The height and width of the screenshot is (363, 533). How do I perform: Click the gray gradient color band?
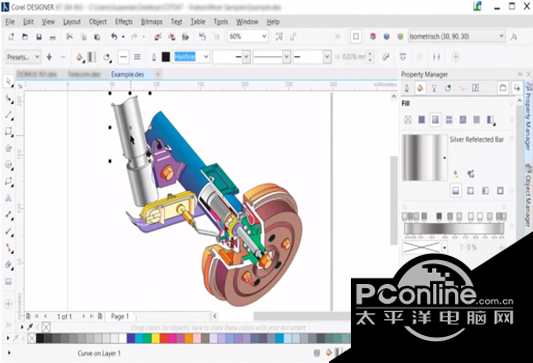point(454,228)
